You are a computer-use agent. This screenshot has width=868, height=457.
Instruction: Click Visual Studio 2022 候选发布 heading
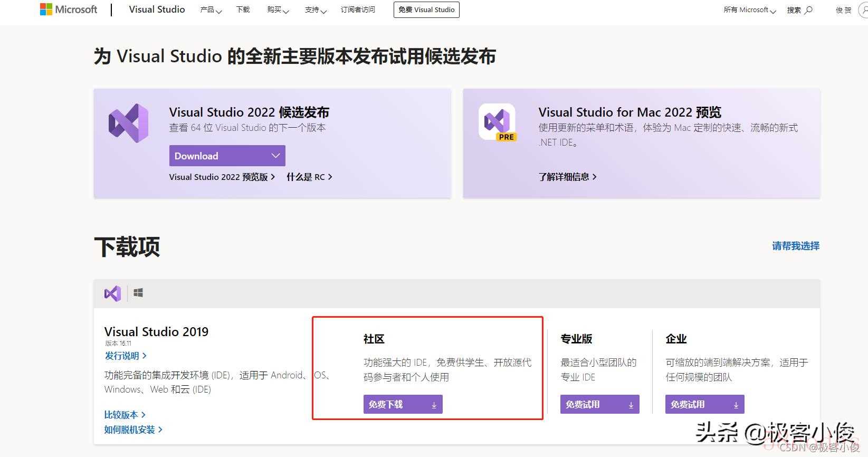point(249,112)
